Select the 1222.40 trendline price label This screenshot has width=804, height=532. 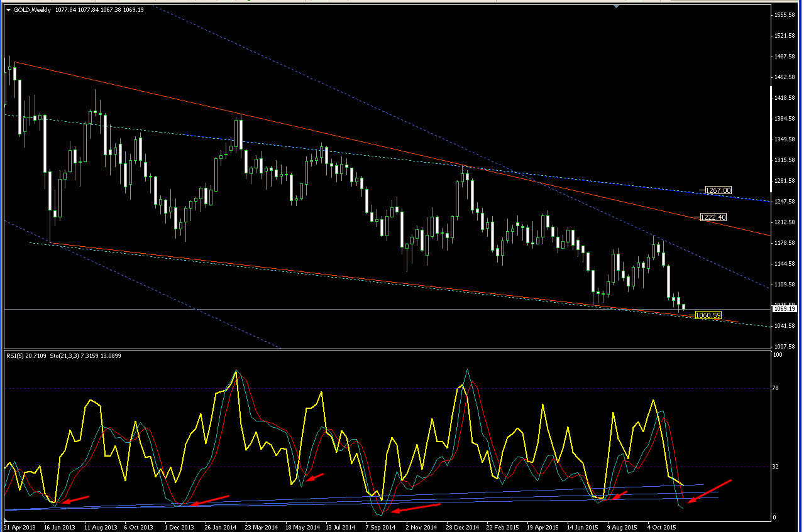tap(713, 217)
